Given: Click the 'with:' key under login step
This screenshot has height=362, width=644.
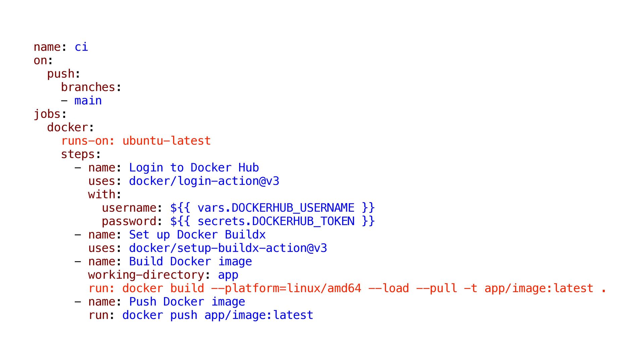Looking at the screenshot, I should (x=105, y=194).
